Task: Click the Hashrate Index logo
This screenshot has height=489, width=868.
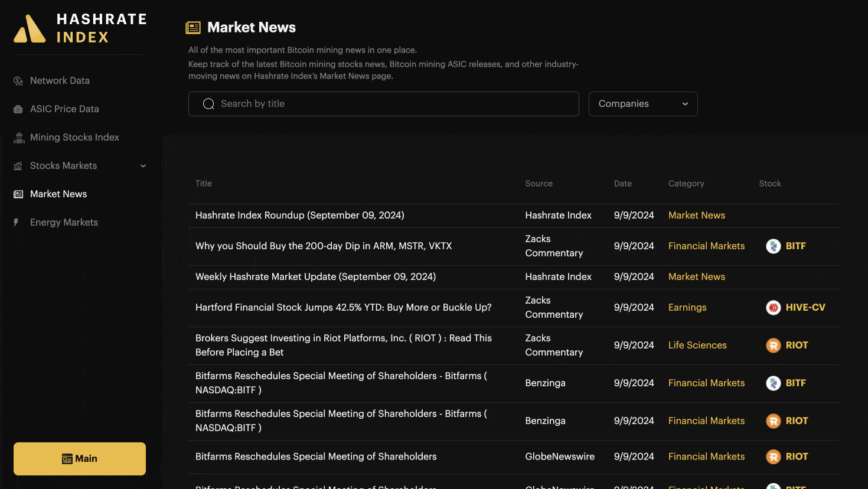Action: click(x=80, y=28)
